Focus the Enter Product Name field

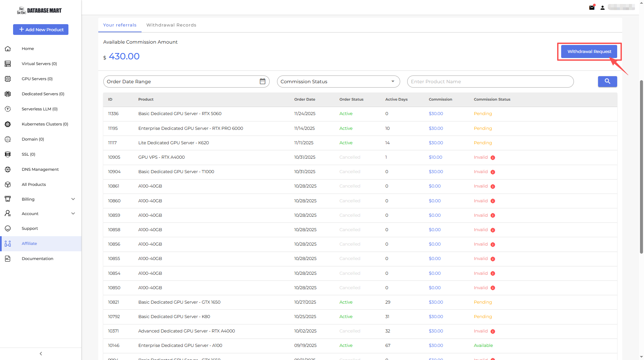[x=490, y=82]
